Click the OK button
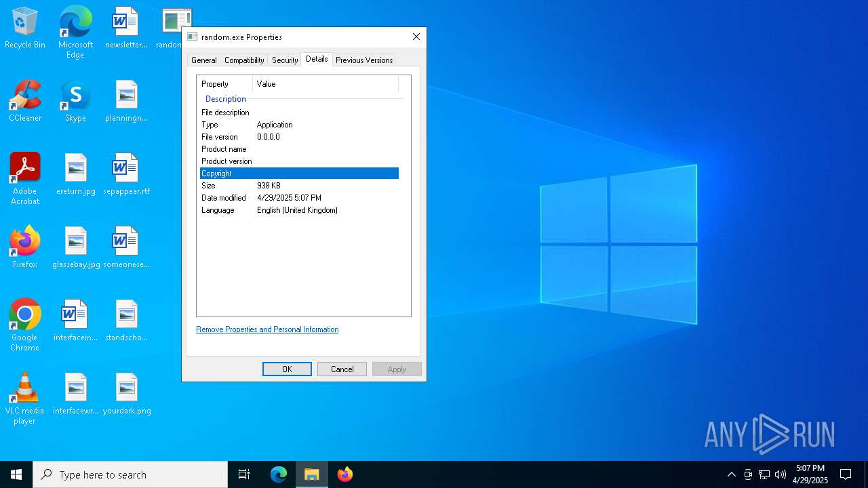The width and height of the screenshot is (868, 488). point(287,369)
